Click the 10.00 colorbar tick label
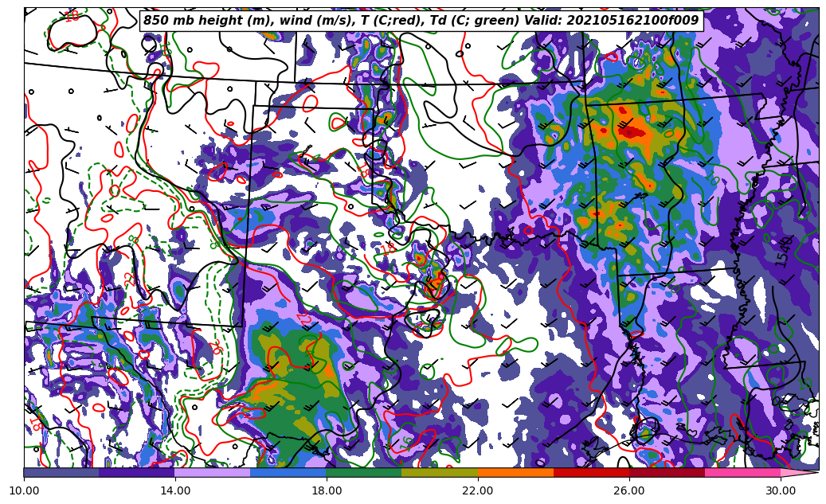 pos(24,490)
